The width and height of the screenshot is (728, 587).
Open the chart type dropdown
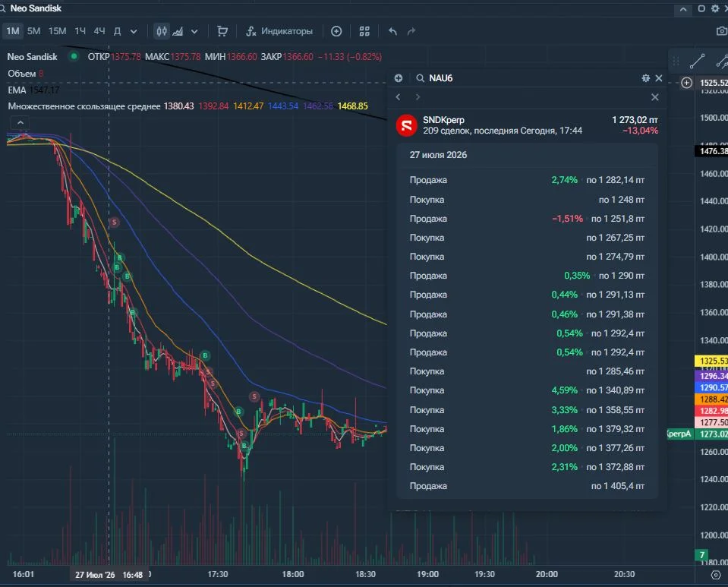194,32
